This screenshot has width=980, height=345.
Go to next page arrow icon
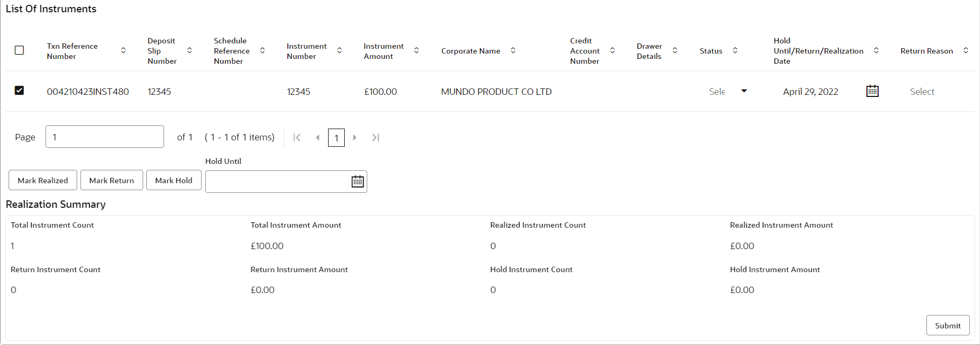tap(354, 138)
